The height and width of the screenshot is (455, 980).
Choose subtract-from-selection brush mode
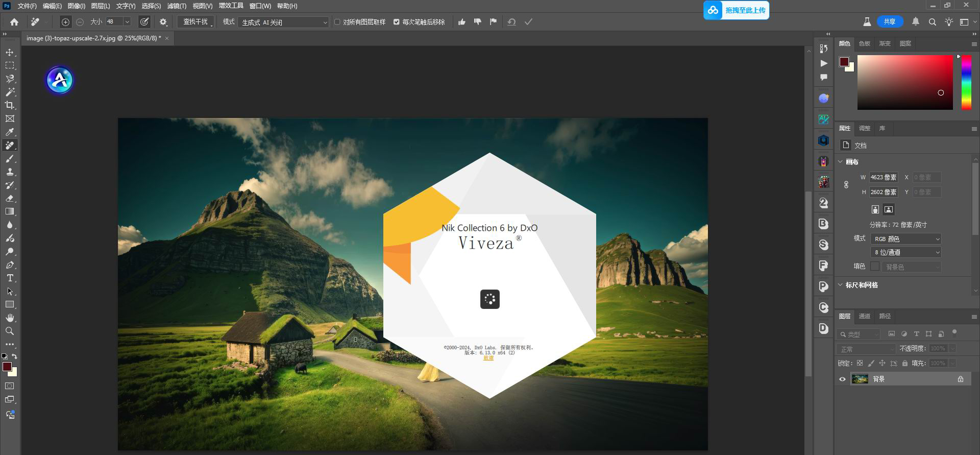click(x=80, y=22)
